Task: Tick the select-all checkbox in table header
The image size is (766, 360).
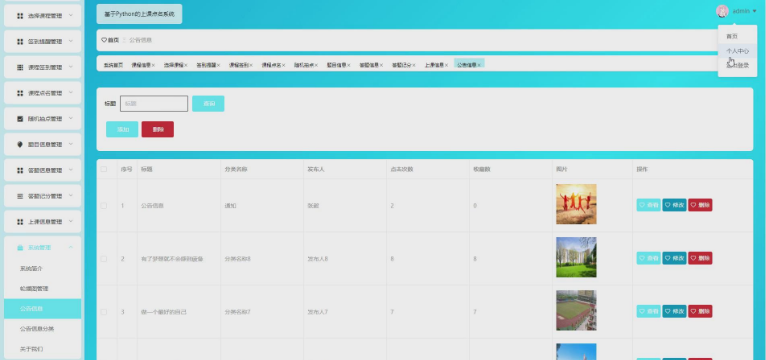Action: click(x=104, y=169)
